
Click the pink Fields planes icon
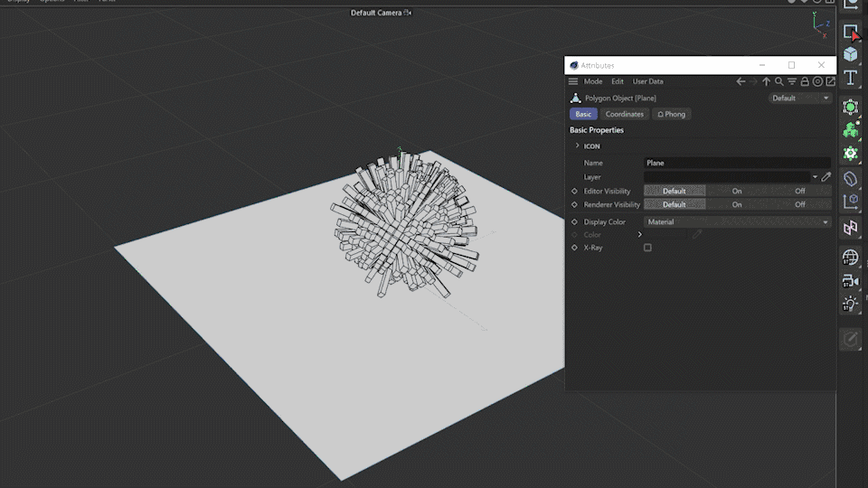pyautogui.click(x=850, y=228)
